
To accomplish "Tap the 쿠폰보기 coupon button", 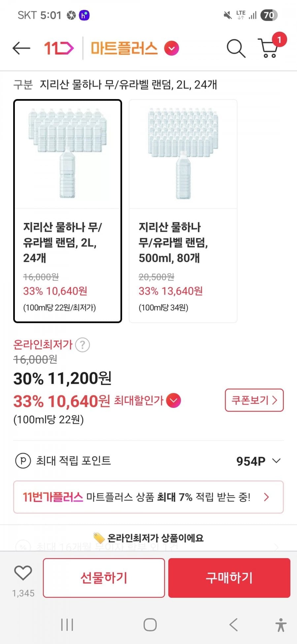I will point(254,400).
